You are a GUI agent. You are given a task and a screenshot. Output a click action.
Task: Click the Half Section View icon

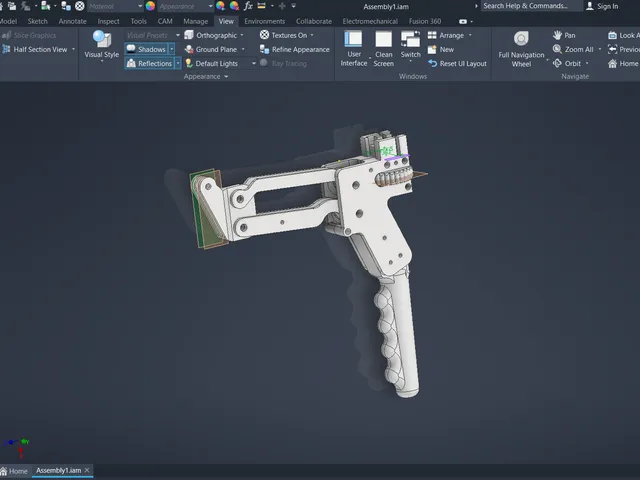[6, 49]
